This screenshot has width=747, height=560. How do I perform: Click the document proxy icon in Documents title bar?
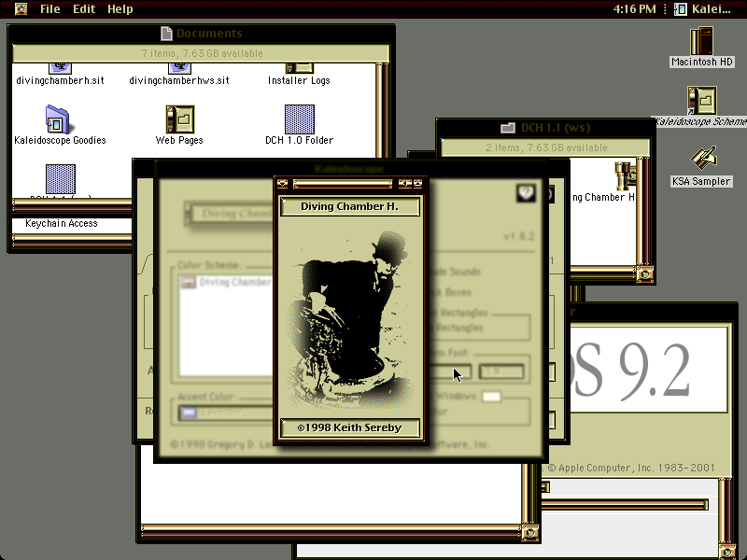click(x=166, y=34)
